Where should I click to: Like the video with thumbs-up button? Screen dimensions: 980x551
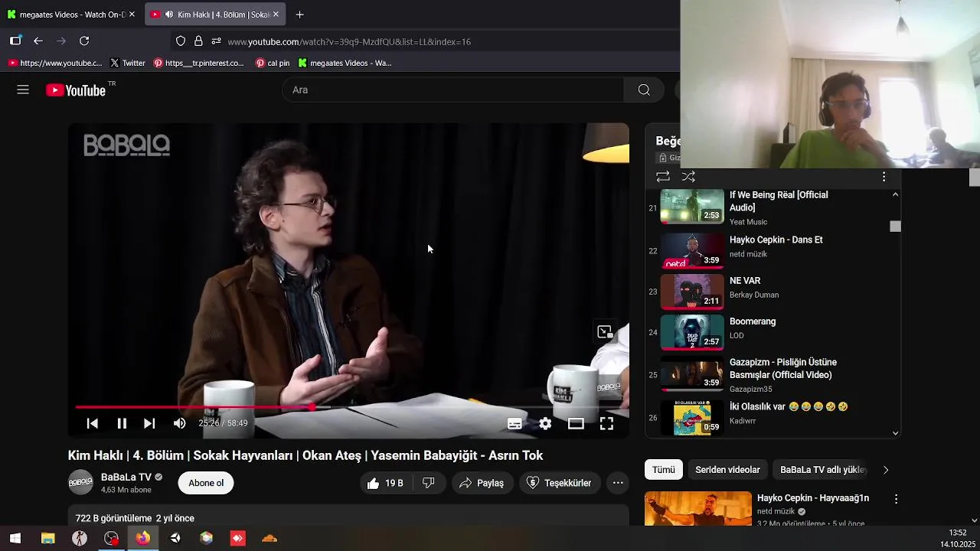click(x=385, y=483)
